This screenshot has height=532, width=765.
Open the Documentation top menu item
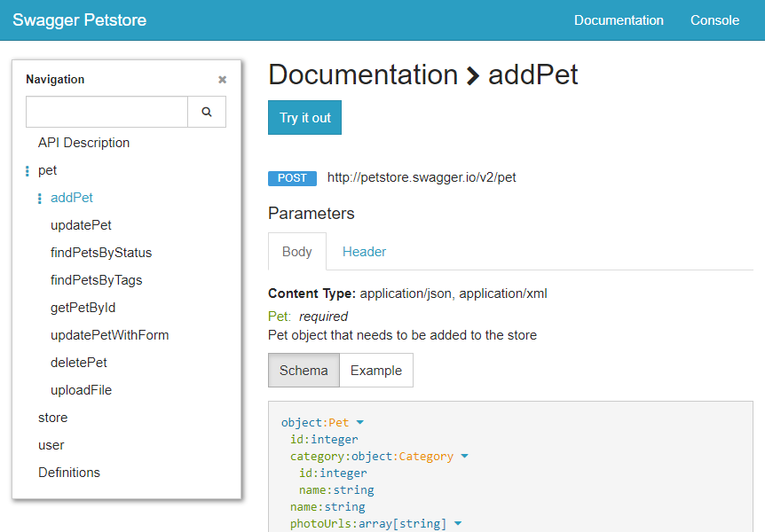coord(619,20)
